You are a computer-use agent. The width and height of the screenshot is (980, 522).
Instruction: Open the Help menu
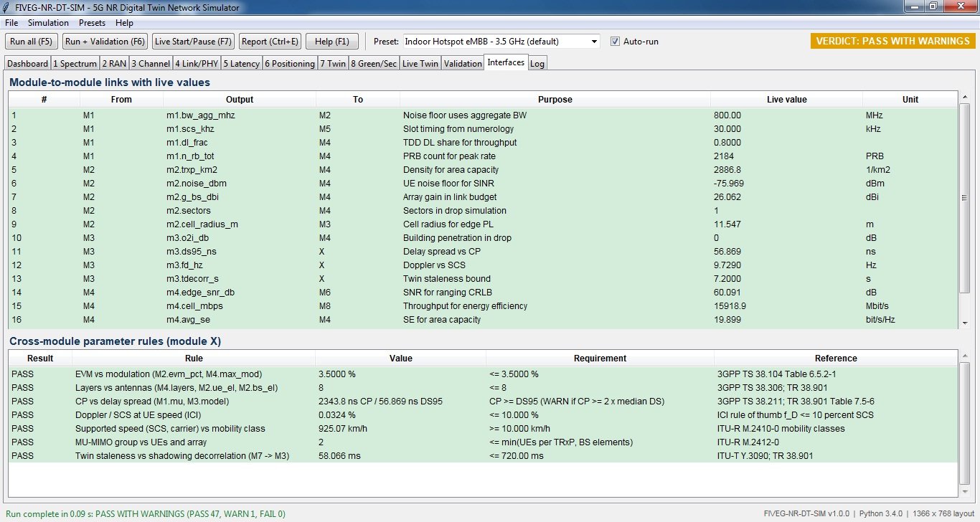coord(124,23)
